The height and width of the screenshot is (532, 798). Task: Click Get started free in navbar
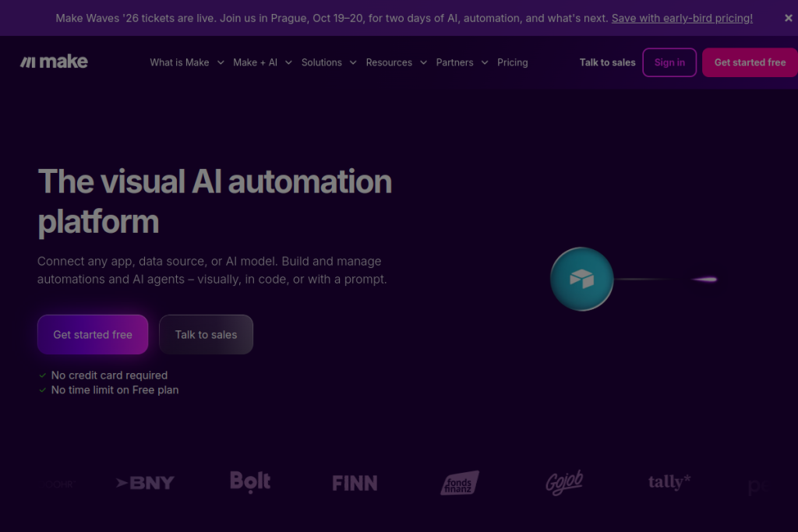(750, 62)
